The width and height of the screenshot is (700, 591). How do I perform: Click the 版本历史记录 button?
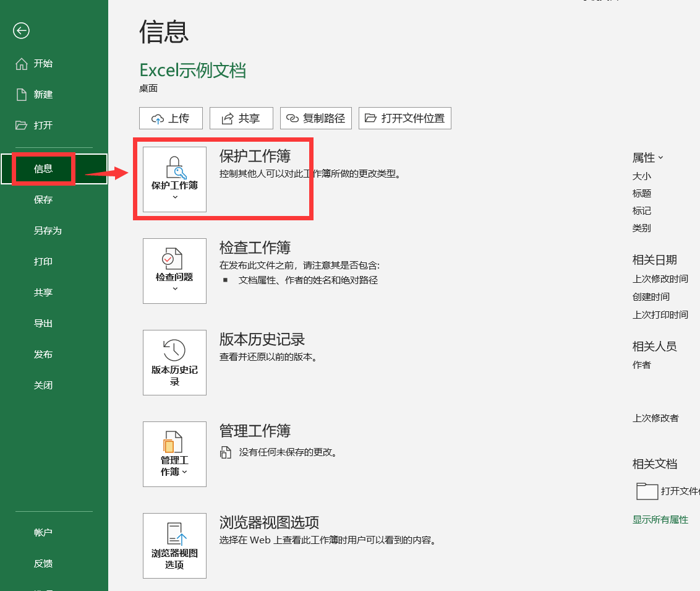(x=174, y=362)
